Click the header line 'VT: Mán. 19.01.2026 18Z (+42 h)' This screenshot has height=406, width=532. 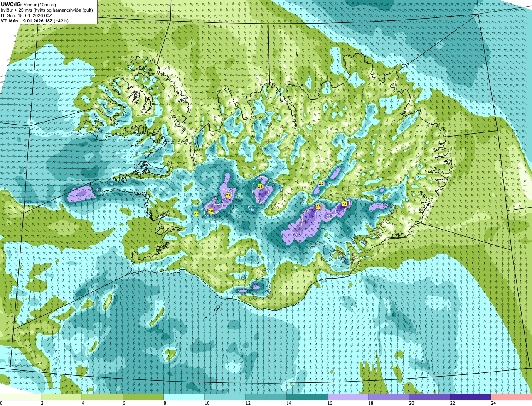34,20
